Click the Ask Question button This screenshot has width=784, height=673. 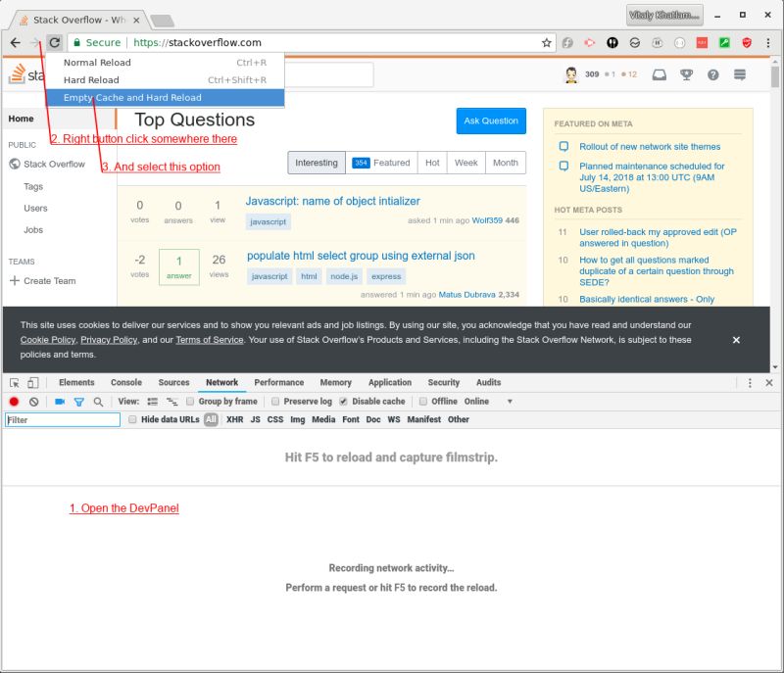(x=490, y=120)
